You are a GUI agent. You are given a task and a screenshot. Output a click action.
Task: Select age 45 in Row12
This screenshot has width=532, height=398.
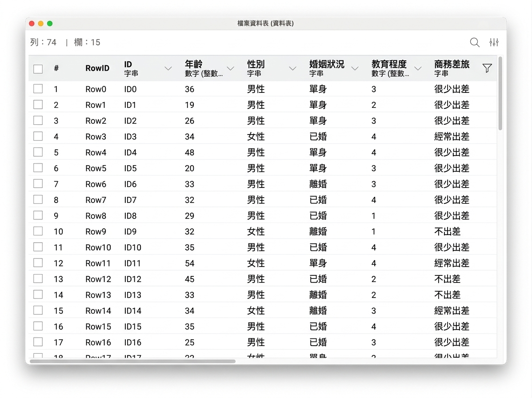point(189,279)
